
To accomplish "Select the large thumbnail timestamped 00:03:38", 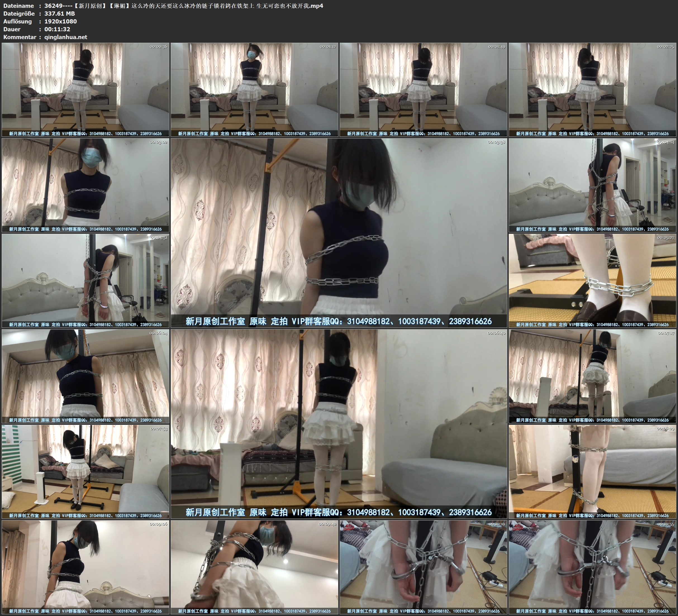I will click(339, 233).
